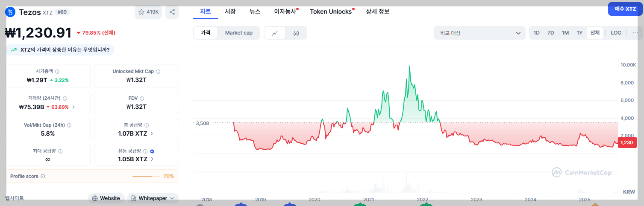The width and height of the screenshot is (644, 206).
Task: Set chart range to 전체
Action: pyautogui.click(x=595, y=33)
